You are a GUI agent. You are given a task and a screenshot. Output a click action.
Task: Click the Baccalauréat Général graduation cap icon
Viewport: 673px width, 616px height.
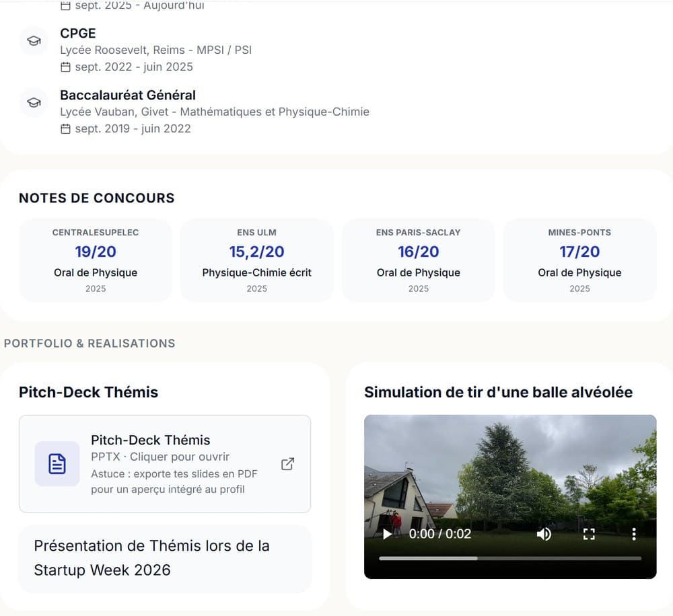34,102
